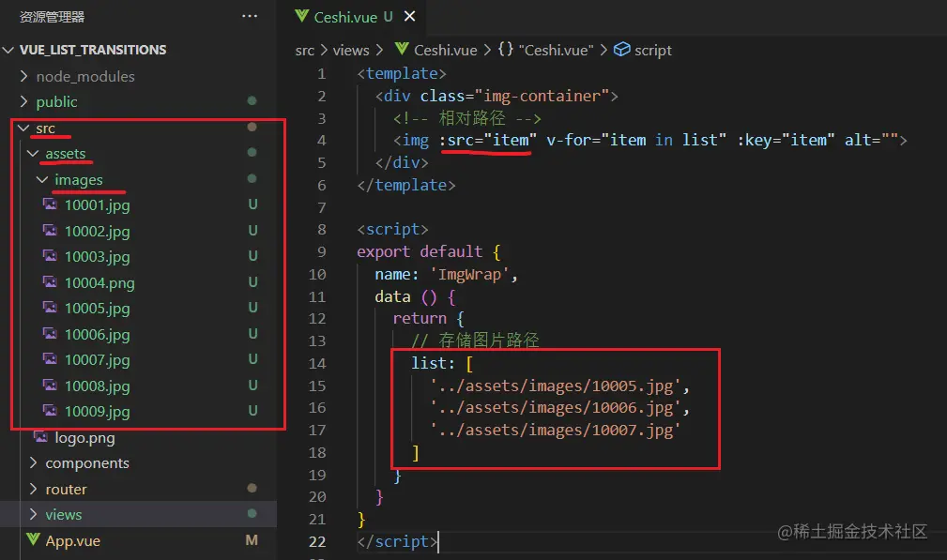Viewport: 947px width, 560px height.
Task: Click 'ImgWrap' name value
Action: point(469,275)
